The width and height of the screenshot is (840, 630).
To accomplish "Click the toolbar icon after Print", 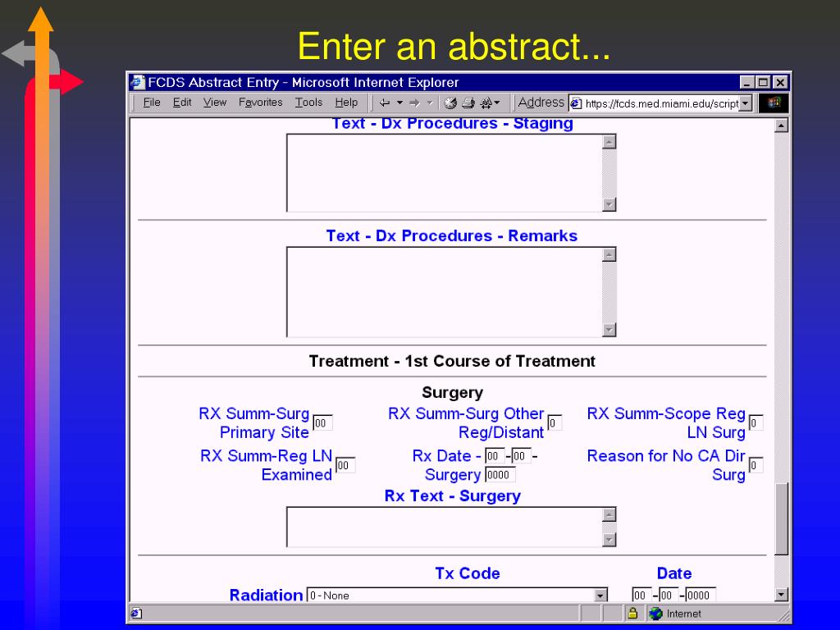I will point(490,103).
